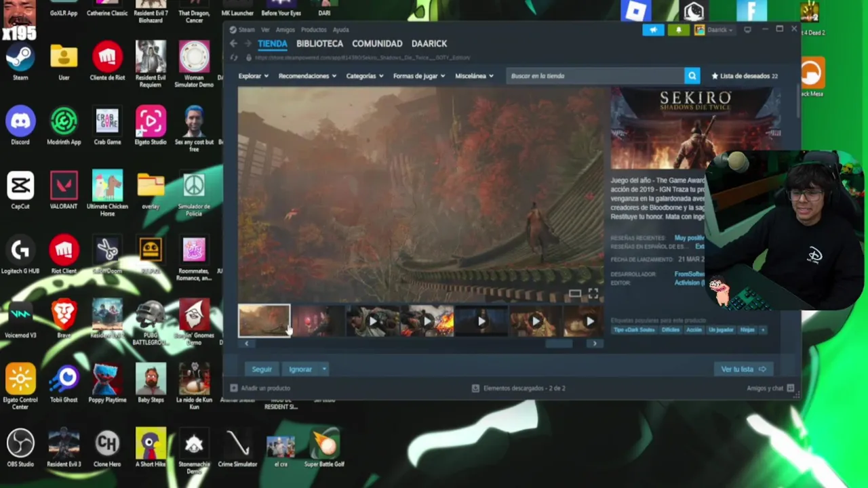Open Logitech G HUB shortcut
Screen dimensions: 868x488
[20, 254]
